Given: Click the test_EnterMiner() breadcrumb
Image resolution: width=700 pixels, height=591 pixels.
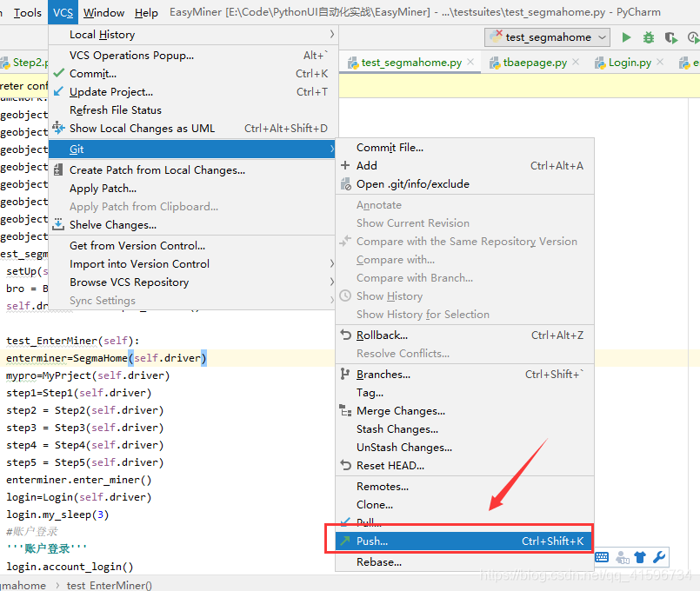Looking at the screenshot, I should (110, 585).
